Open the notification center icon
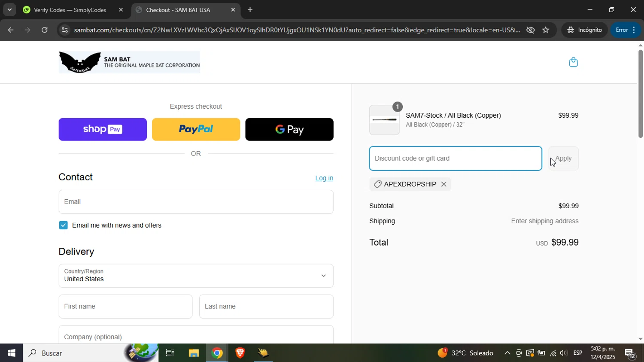 (630, 353)
